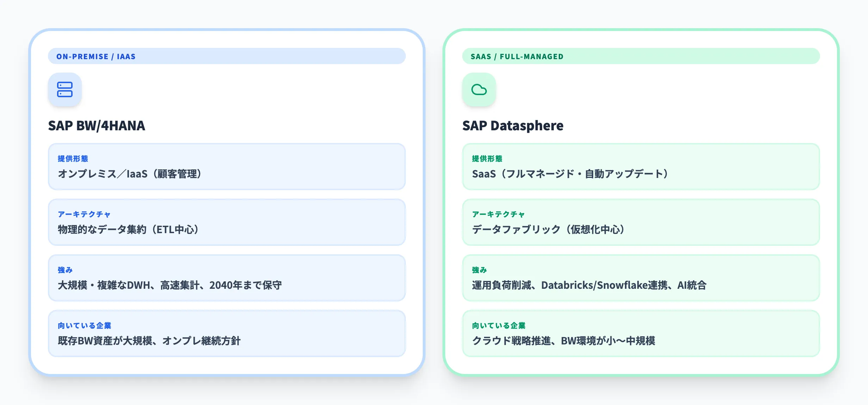Screen dimensions: 868x405
Task: Toggle the 提供形態 section on the BW/4HANA card
Action: pos(227,167)
